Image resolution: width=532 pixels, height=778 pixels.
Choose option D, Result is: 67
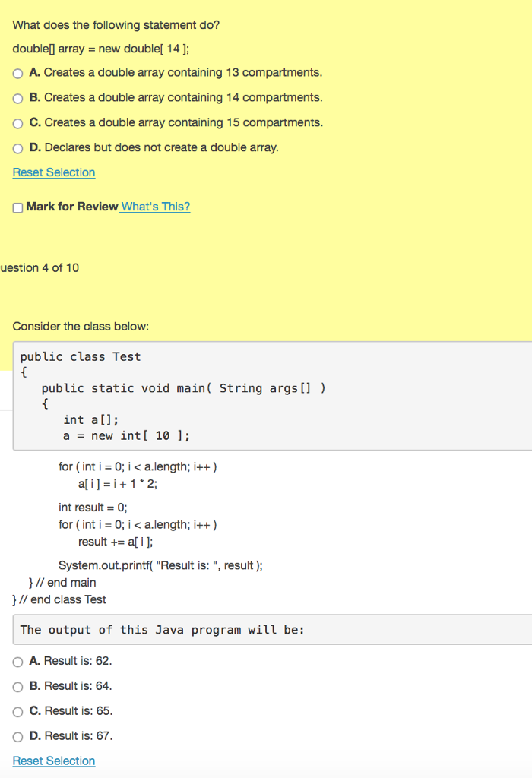(x=18, y=737)
